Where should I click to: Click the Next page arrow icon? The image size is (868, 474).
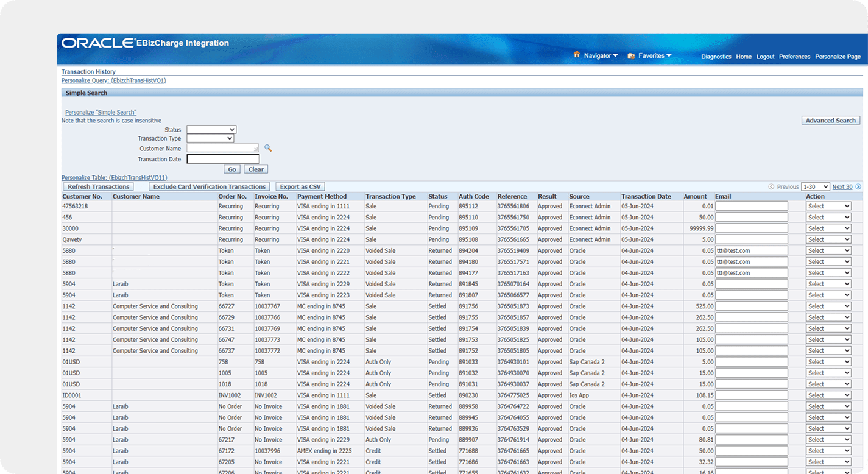(x=858, y=186)
